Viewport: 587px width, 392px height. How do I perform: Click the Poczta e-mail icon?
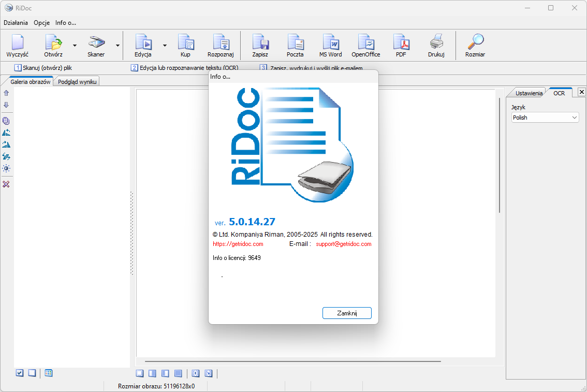click(296, 42)
